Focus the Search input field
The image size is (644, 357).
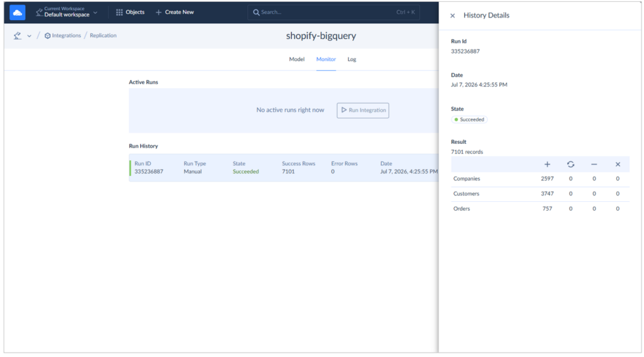pyautogui.click(x=333, y=13)
